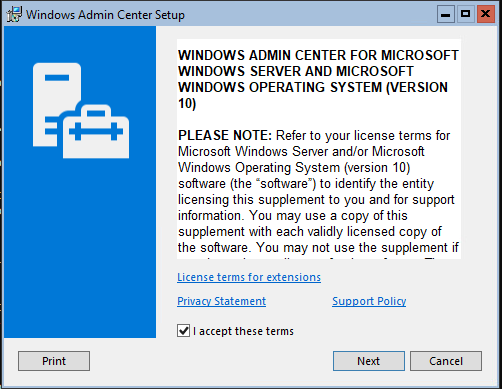The image size is (502, 389).
Task: Open License terms for extensions link
Action: click(249, 277)
